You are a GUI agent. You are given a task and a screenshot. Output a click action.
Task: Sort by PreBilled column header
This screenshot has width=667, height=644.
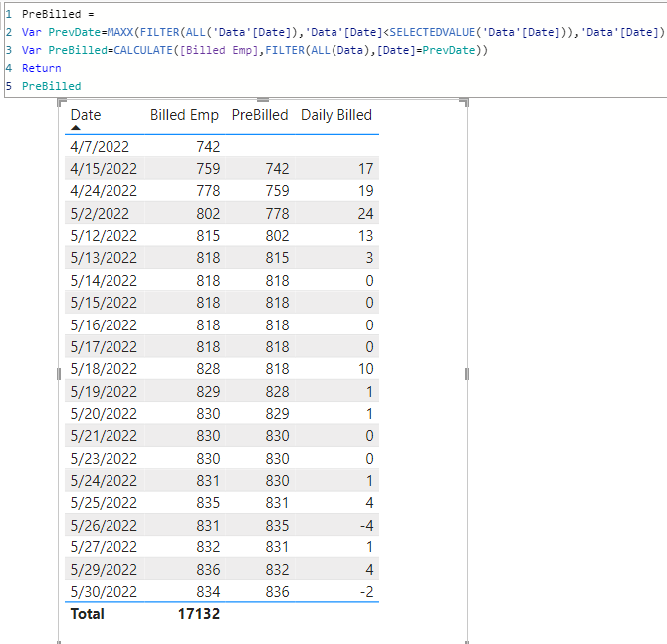click(260, 115)
